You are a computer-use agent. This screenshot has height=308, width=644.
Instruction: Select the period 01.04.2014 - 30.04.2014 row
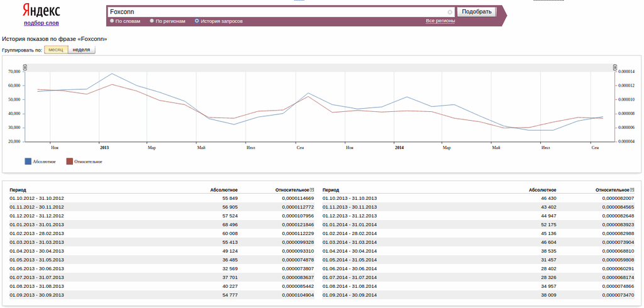point(479,251)
